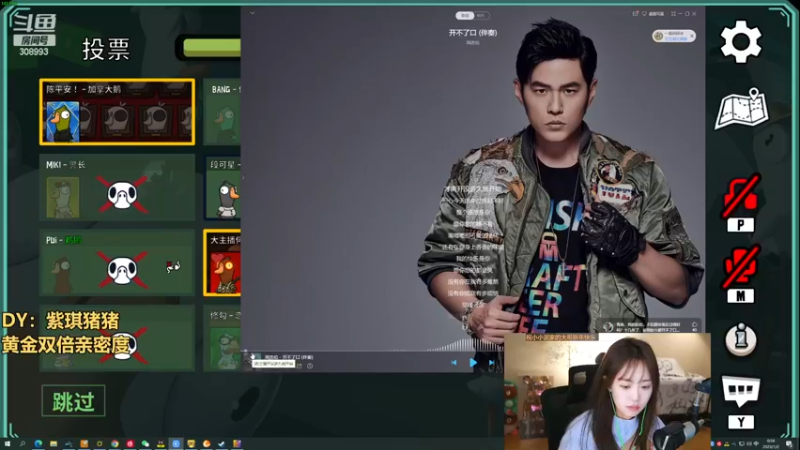Open Windows Start menu
The image size is (800, 450).
coord(7,444)
